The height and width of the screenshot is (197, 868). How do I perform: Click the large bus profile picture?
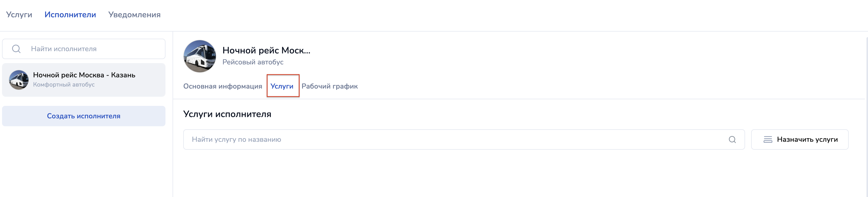pyautogui.click(x=200, y=56)
